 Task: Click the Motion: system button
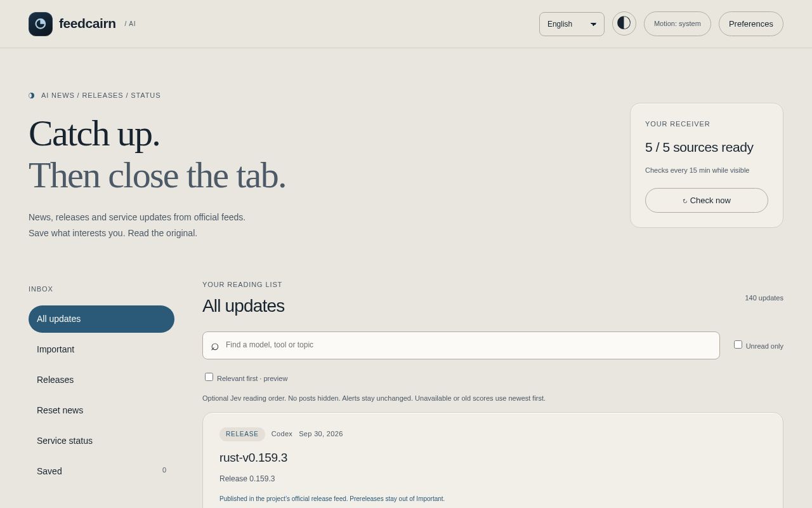678,23
